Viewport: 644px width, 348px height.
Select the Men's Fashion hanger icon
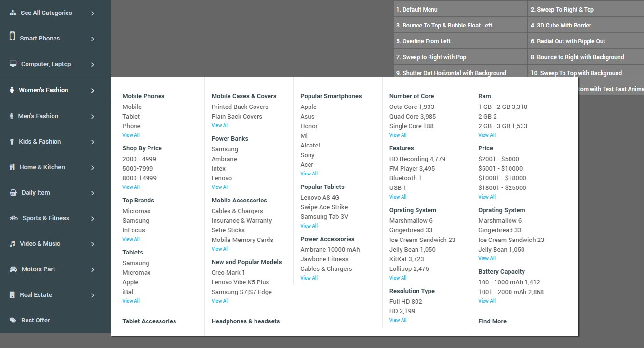pos(12,116)
